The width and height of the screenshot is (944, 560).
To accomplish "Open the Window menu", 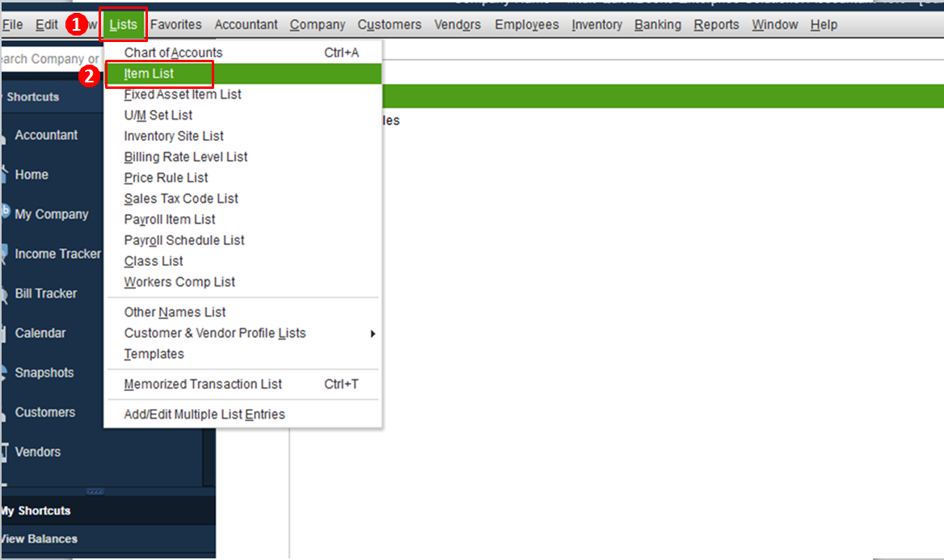I will (x=775, y=25).
